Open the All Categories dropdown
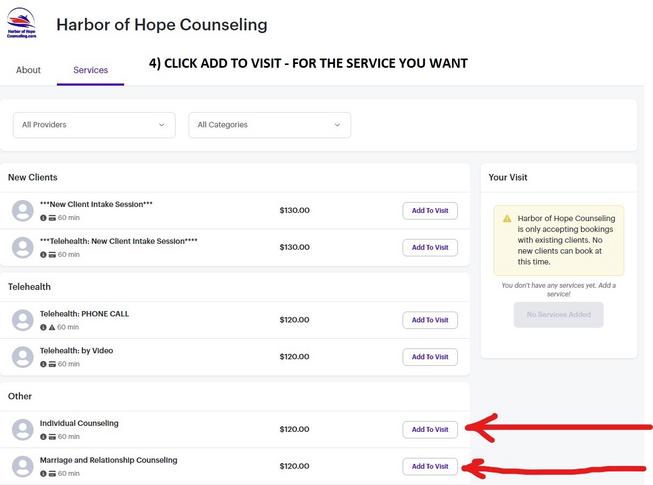Image resolution: width=653 pixels, height=485 pixels. click(x=269, y=125)
